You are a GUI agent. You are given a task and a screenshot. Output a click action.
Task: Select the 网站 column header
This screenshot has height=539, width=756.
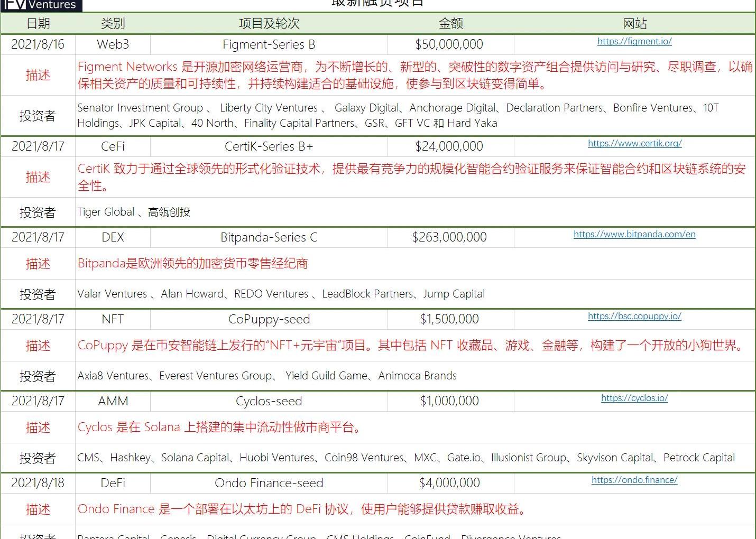coord(634,23)
